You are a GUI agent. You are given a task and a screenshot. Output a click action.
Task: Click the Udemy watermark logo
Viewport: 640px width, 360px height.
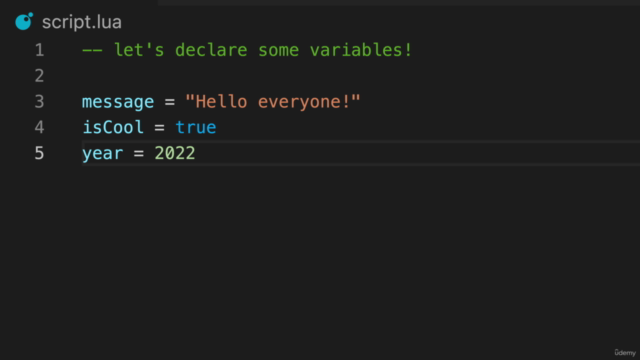click(625, 352)
